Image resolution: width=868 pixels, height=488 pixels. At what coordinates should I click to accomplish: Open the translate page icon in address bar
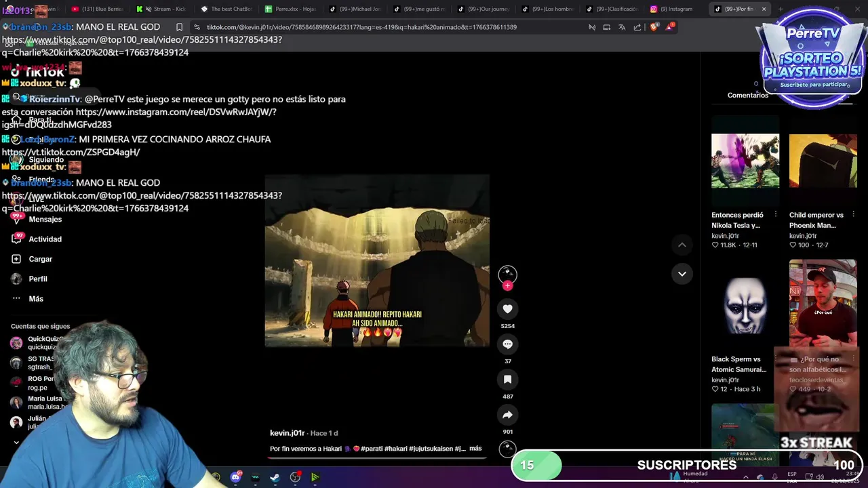[x=622, y=27]
